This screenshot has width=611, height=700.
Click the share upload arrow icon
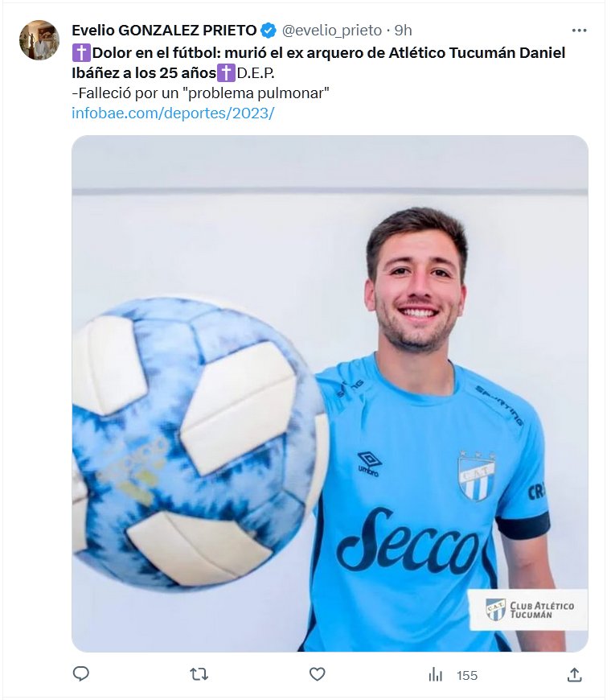[x=575, y=674]
